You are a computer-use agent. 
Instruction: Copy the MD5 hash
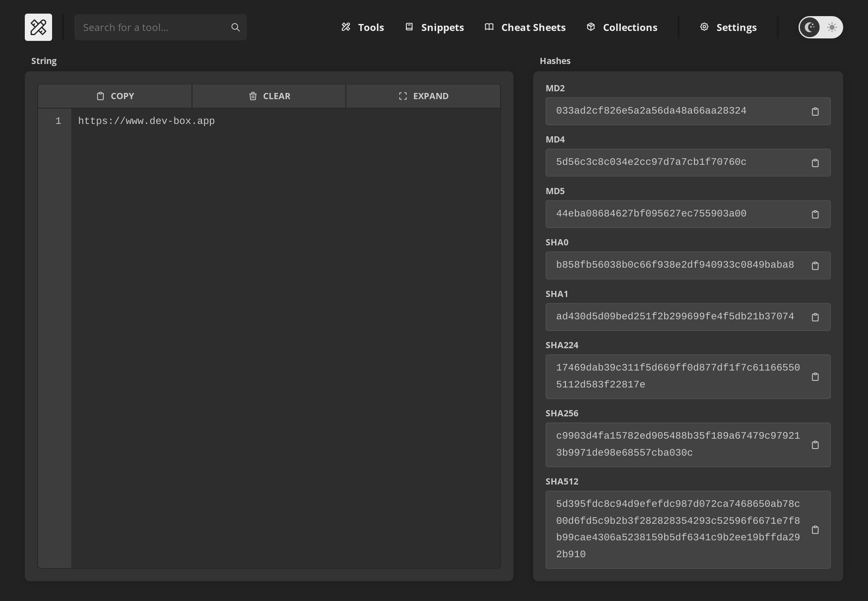815,214
